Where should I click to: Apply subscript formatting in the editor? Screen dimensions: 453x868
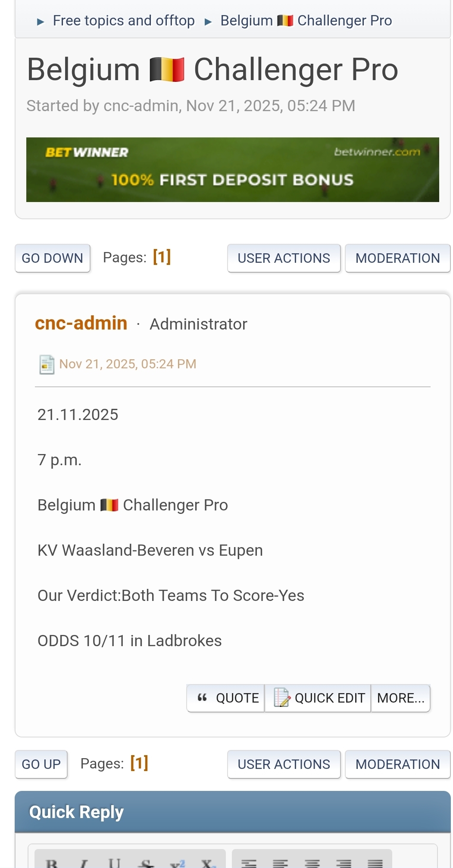[x=208, y=863]
